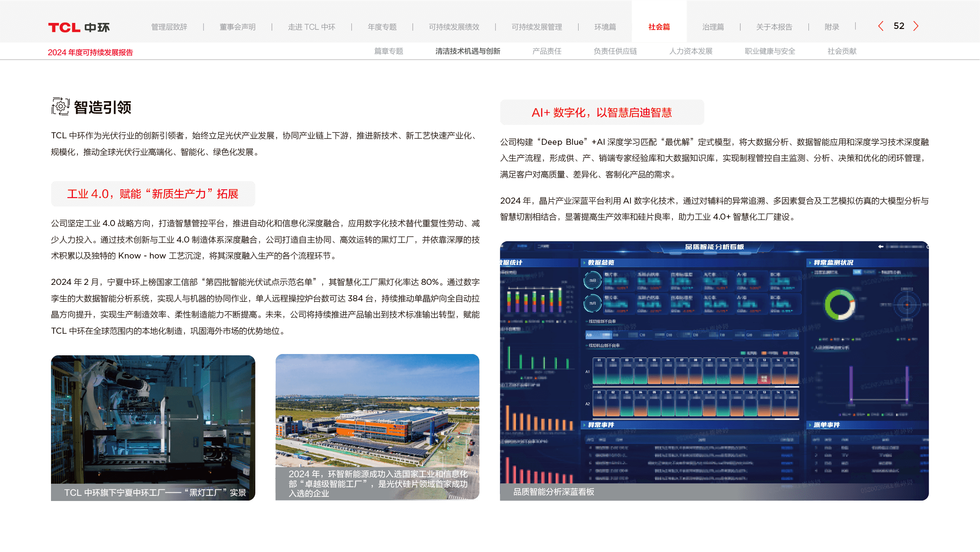
Task: Click the 当月 circular indicator in dashboard
Action: point(592,303)
